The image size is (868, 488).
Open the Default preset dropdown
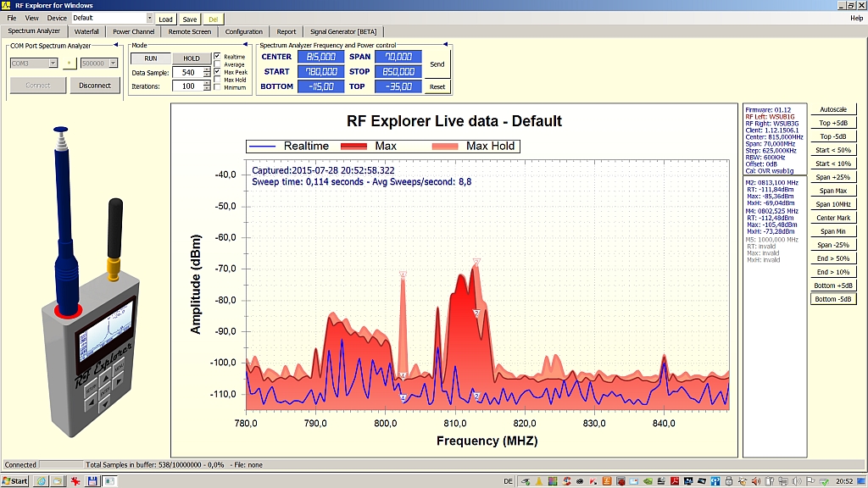coord(149,19)
